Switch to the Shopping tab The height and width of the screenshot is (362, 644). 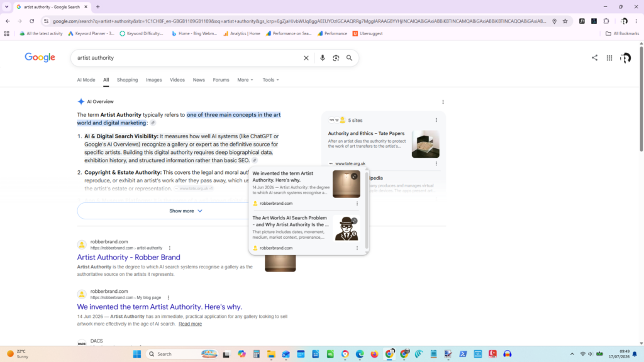click(x=127, y=80)
